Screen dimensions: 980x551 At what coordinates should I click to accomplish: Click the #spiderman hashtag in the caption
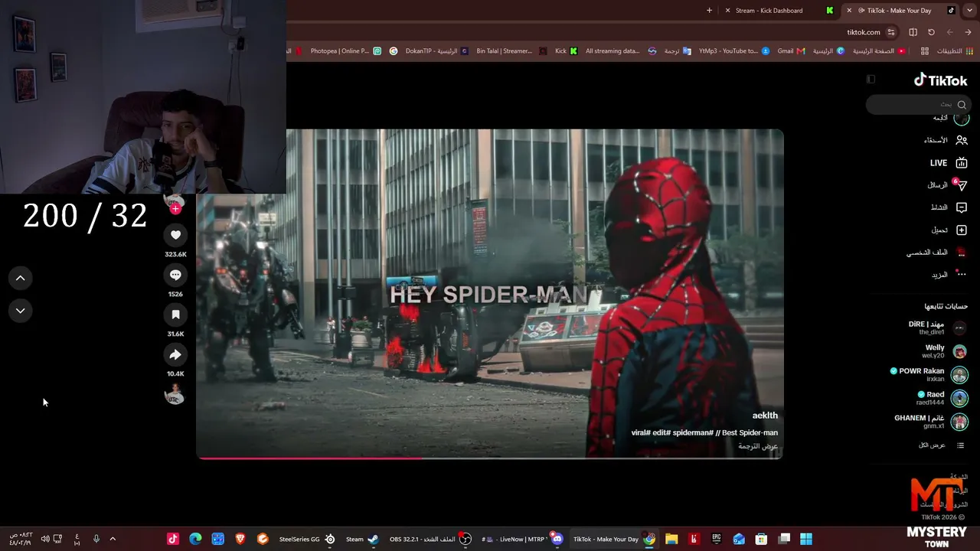point(693,433)
